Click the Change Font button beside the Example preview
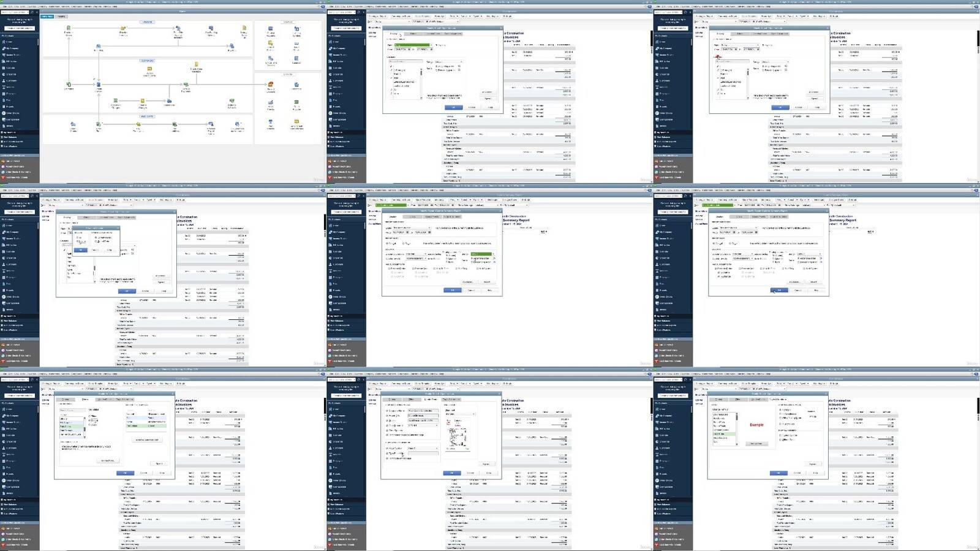The image size is (980, 551). pyautogui.click(x=756, y=443)
